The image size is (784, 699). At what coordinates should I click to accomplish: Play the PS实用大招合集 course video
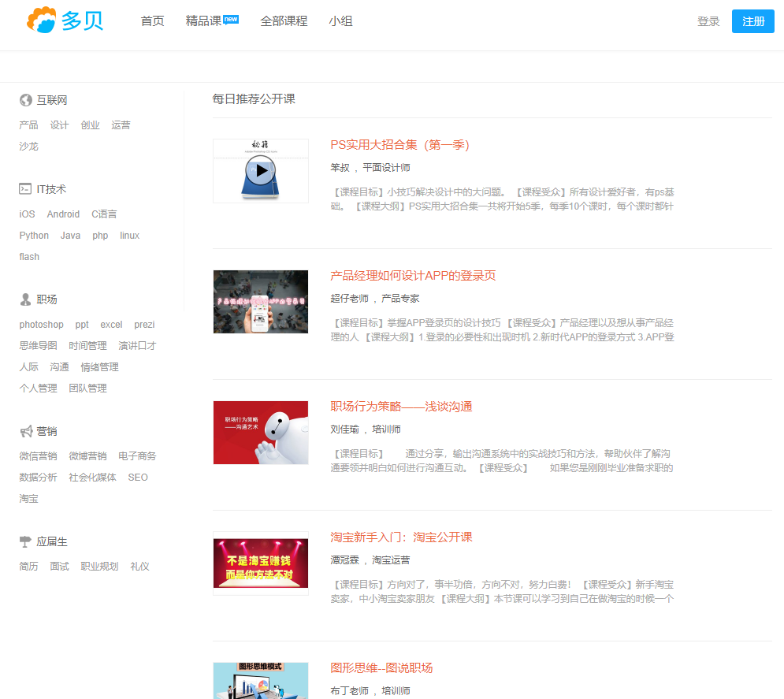click(x=261, y=170)
